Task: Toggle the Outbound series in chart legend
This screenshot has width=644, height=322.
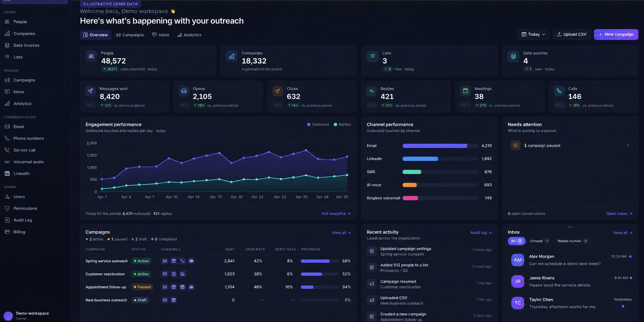Action: tap(318, 124)
